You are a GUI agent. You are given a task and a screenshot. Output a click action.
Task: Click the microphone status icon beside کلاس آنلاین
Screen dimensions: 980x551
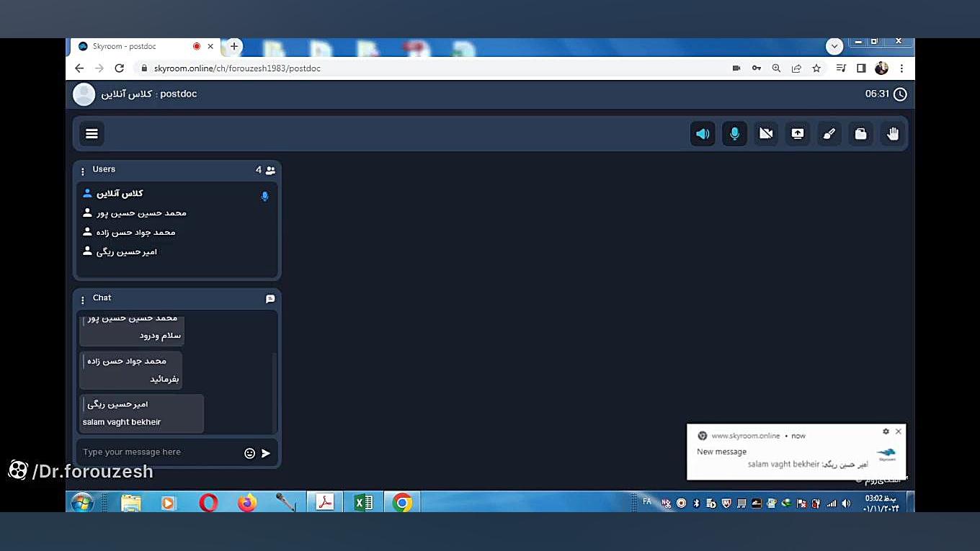[264, 196]
